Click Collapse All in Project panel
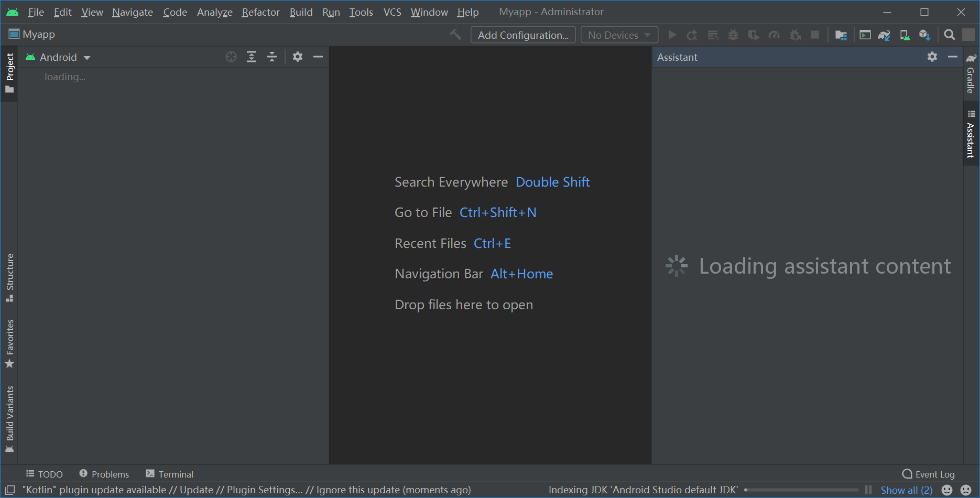 (272, 57)
